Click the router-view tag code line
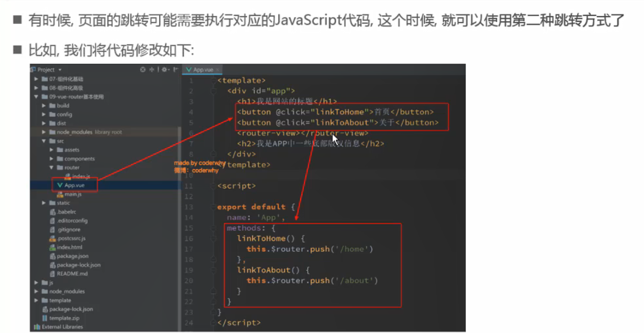Viewport: 644px width, 333px height. pyautogui.click(x=302, y=133)
